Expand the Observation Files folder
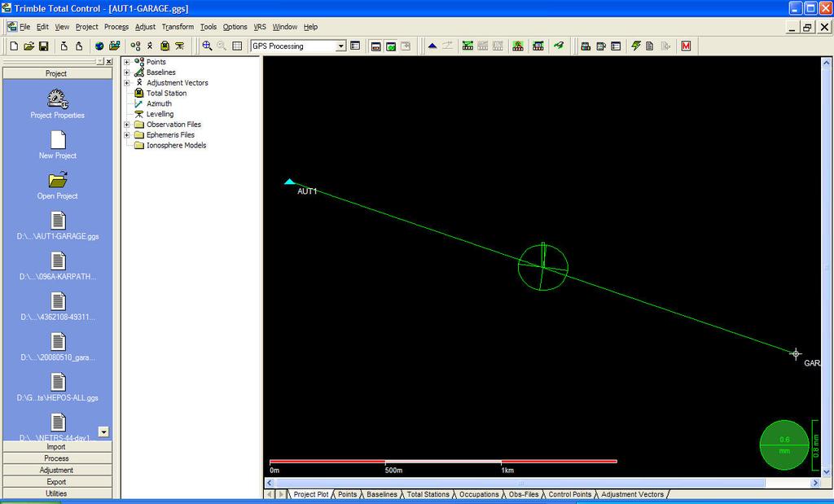834x504 pixels. pyautogui.click(x=126, y=125)
